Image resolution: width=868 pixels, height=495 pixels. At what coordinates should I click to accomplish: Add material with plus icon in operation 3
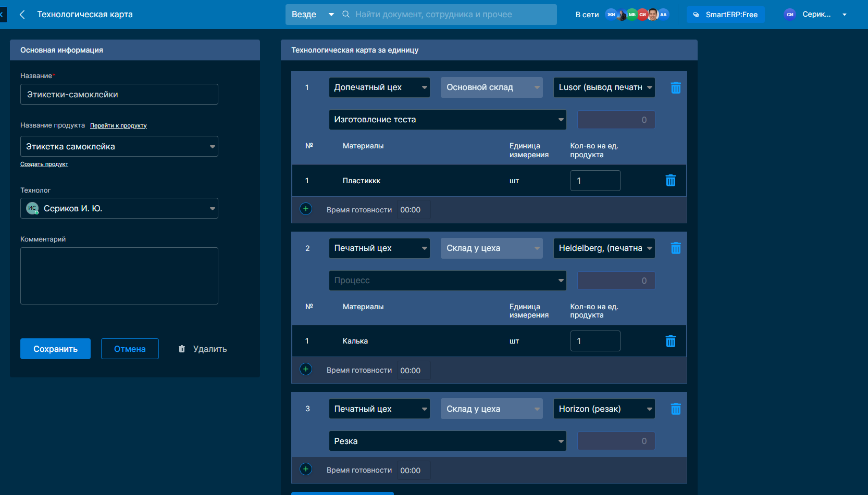pos(306,469)
